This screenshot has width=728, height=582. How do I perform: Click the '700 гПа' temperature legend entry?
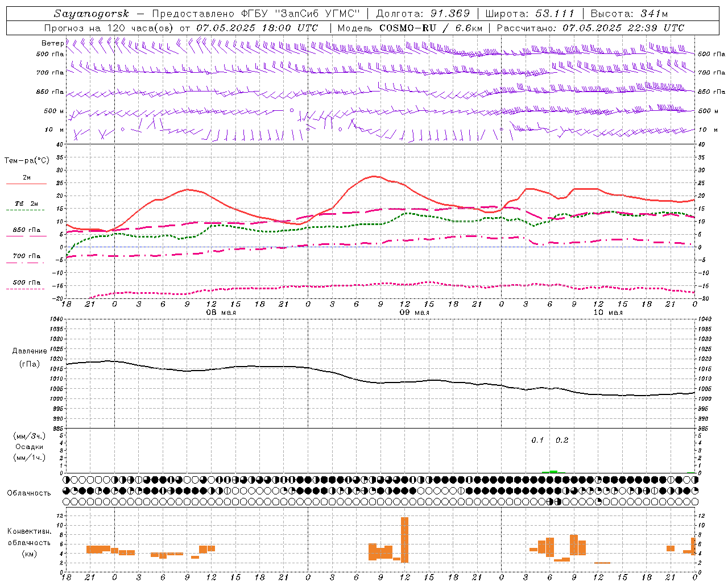tap(26, 256)
